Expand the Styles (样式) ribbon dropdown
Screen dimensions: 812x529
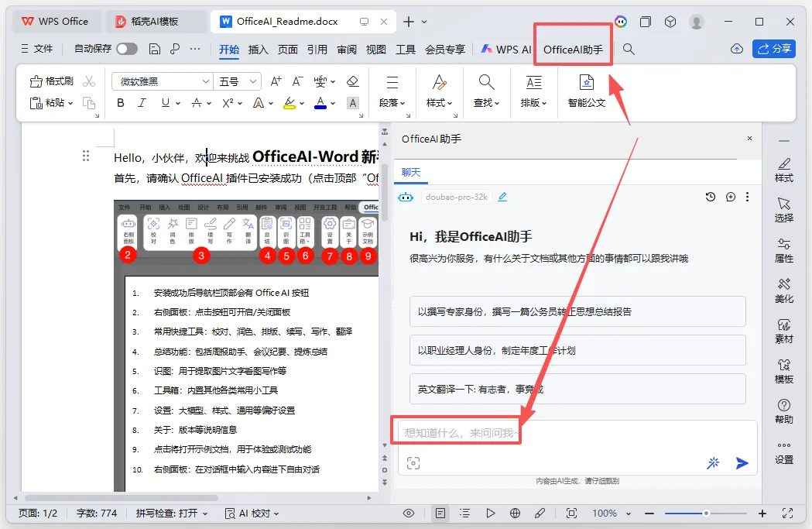pos(439,102)
